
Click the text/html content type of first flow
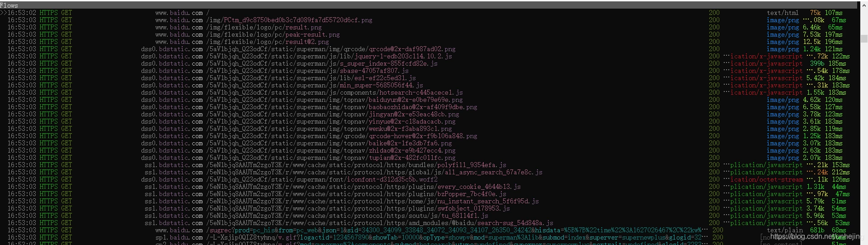pos(783,13)
